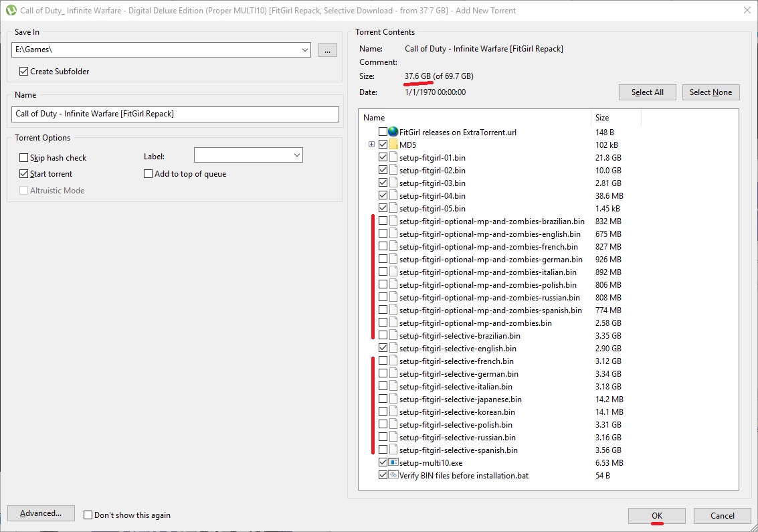
Task: Click the 10.0 GB size cell
Action: pyautogui.click(x=608, y=170)
